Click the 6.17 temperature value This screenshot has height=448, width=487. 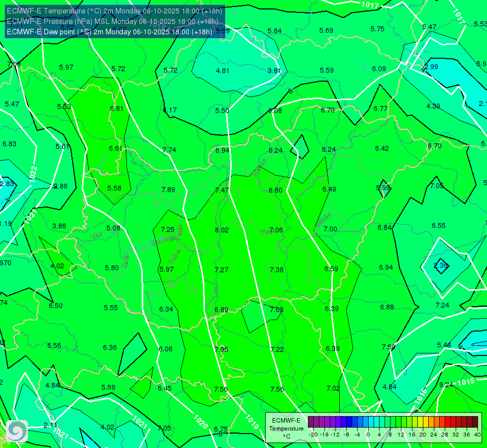pos(170,110)
